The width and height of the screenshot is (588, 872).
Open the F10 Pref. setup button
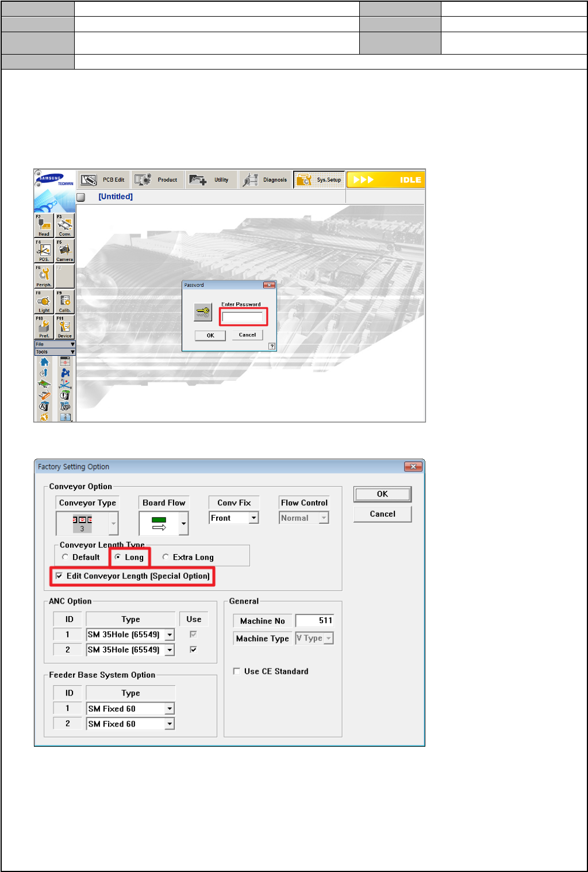click(x=44, y=326)
